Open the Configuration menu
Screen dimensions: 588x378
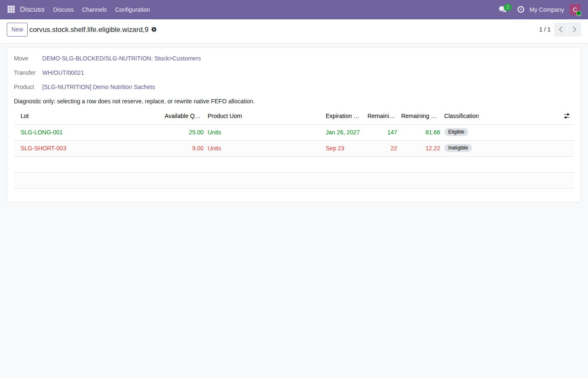(x=132, y=10)
